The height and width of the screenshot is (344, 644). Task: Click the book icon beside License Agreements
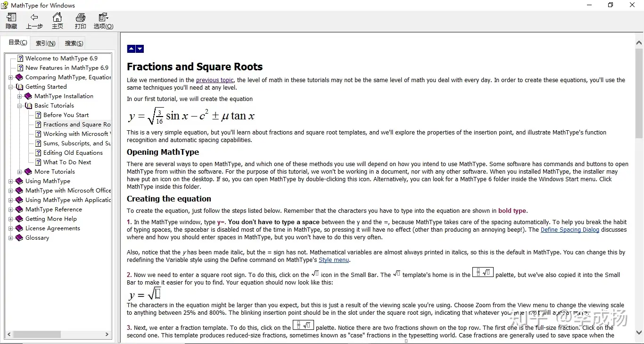(x=19, y=228)
